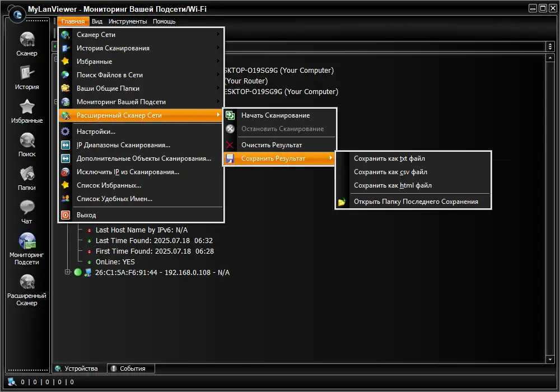
Task: Click the device icon beside 26:C1:5A:F6:91:44
Action: click(x=87, y=272)
